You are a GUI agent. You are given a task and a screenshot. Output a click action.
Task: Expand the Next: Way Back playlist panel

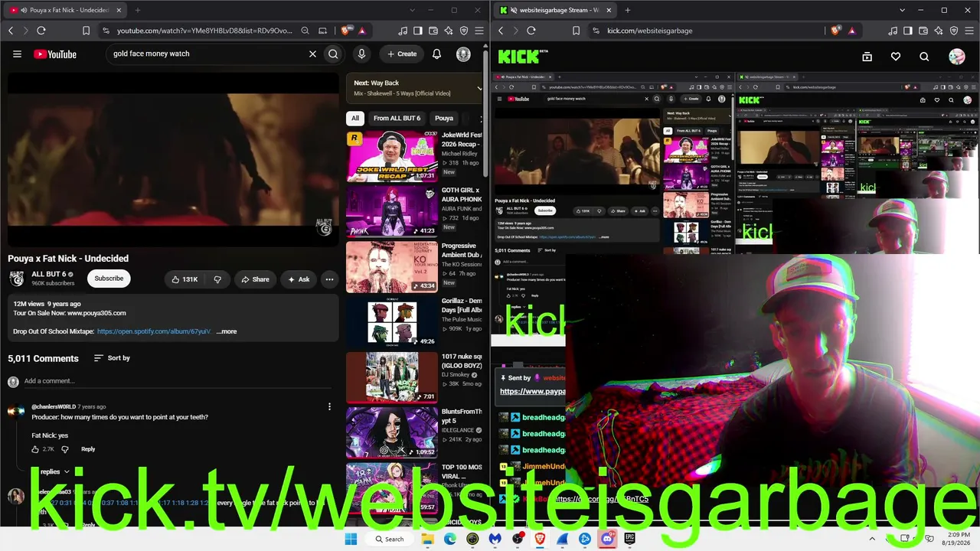pos(480,88)
